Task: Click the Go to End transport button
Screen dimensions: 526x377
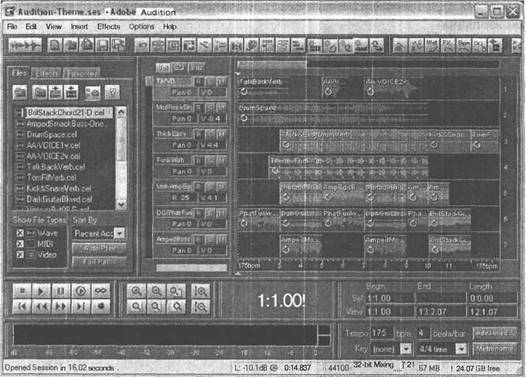Action: coord(81,306)
